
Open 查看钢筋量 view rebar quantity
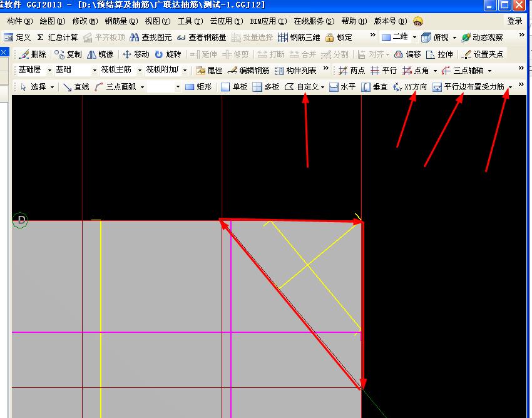202,38
